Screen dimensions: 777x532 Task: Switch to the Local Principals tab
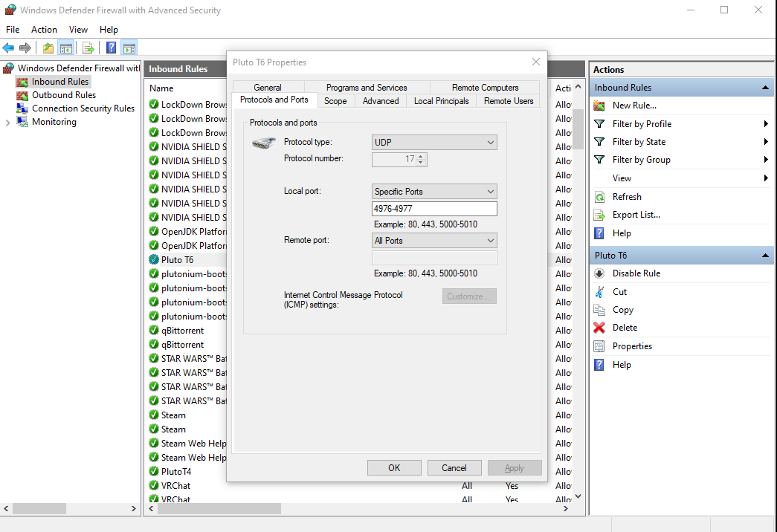click(x=442, y=100)
